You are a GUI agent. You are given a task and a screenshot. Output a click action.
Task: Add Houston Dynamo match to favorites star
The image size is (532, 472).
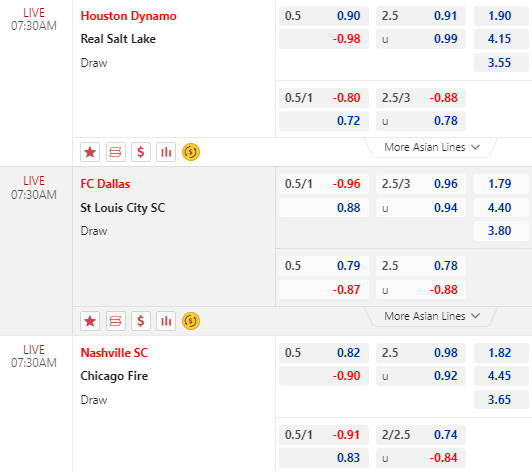pyautogui.click(x=90, y=152)
